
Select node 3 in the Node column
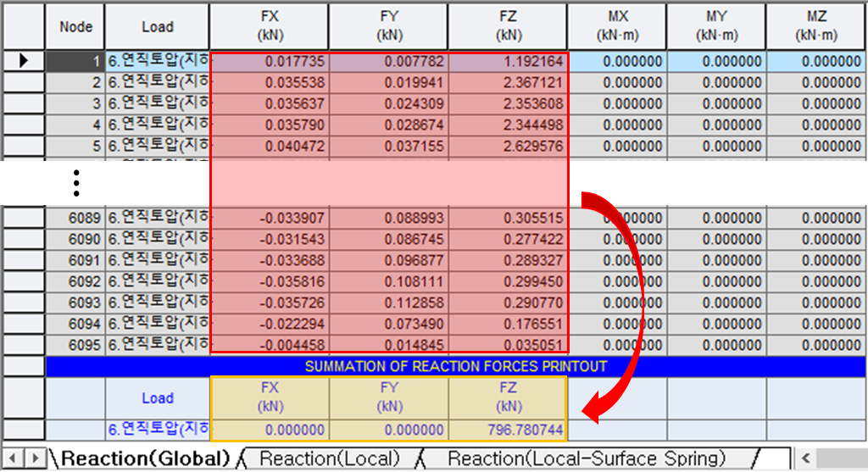[x=75, y=103]
